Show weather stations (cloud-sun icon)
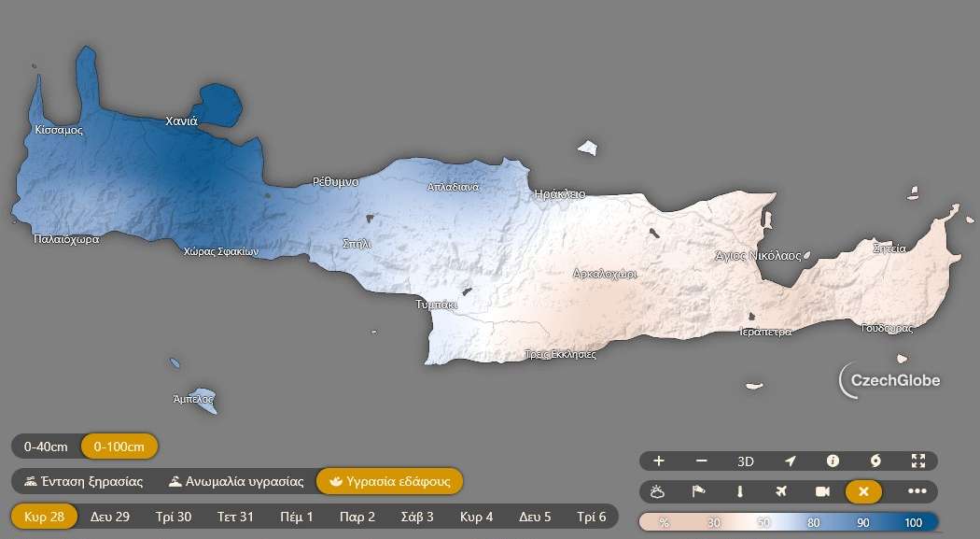Image resolution: width=980 pixels, height=539 pixels. [x=659, y=491]
